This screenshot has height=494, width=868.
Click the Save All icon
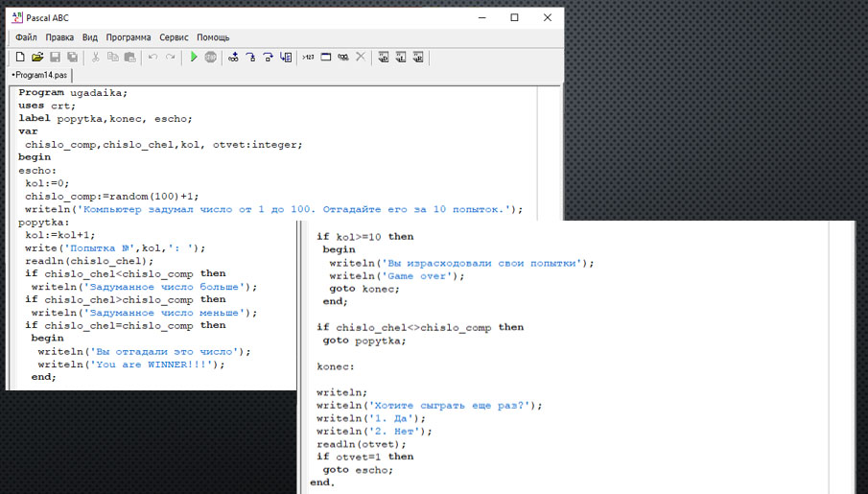click(x=72, y=58)
